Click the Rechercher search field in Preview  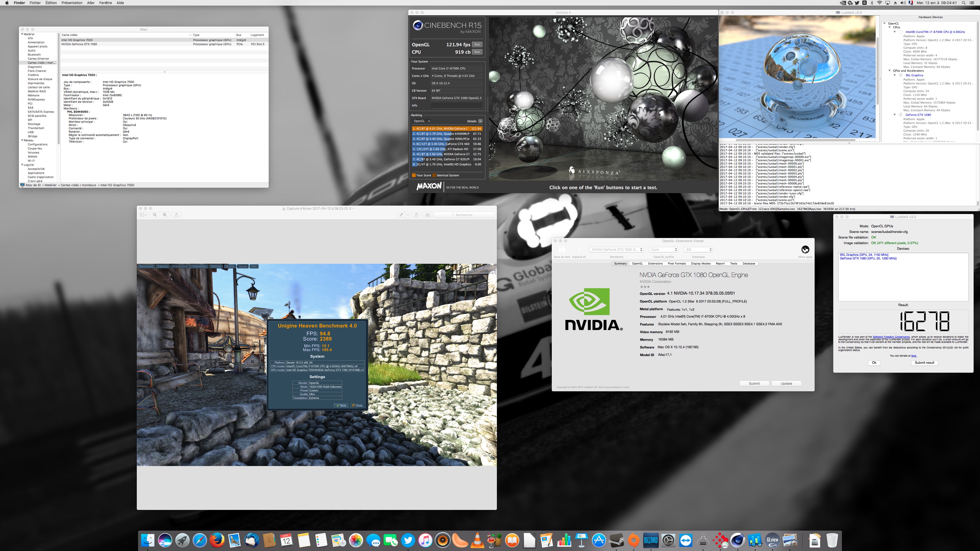pyautogui.click(x=464, y=215)
